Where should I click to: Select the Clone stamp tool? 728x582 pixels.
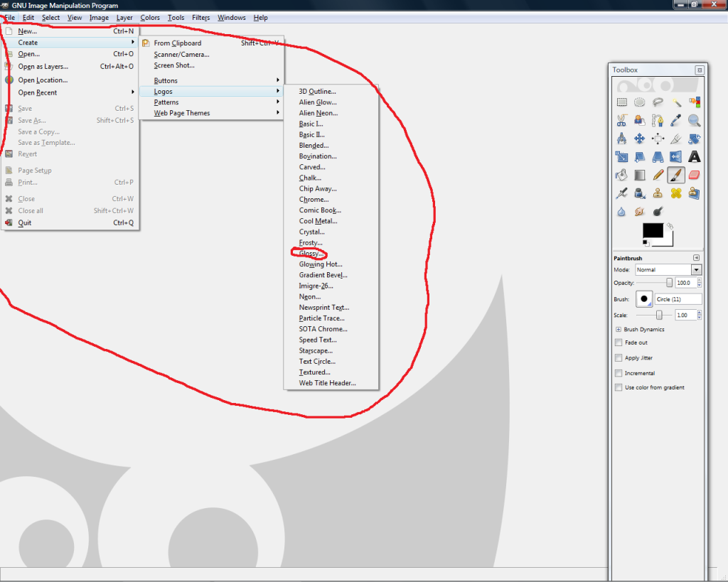pyautogui.click(x=658, y=193)
